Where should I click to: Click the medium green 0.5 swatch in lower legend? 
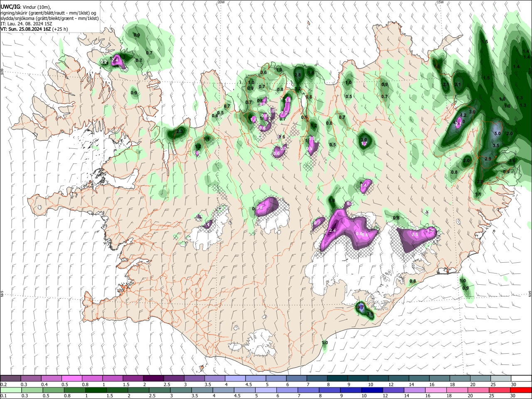tap(53, 390)
